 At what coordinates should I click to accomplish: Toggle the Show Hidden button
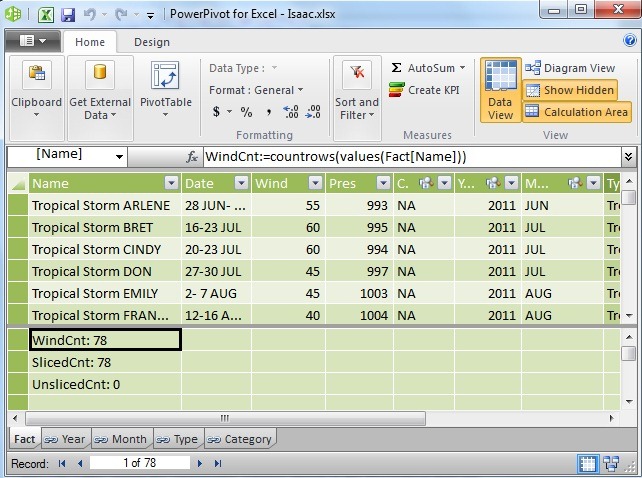pos(570,90)
